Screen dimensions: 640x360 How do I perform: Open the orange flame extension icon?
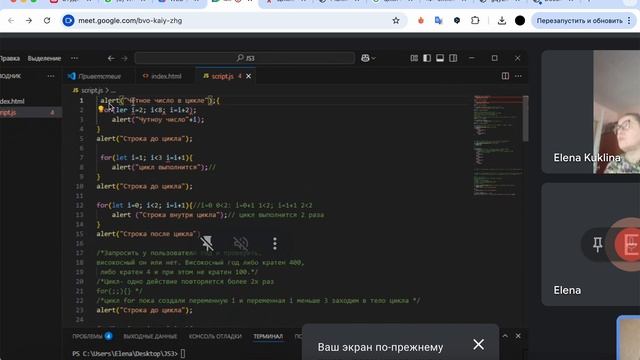[x=420, y=20]
